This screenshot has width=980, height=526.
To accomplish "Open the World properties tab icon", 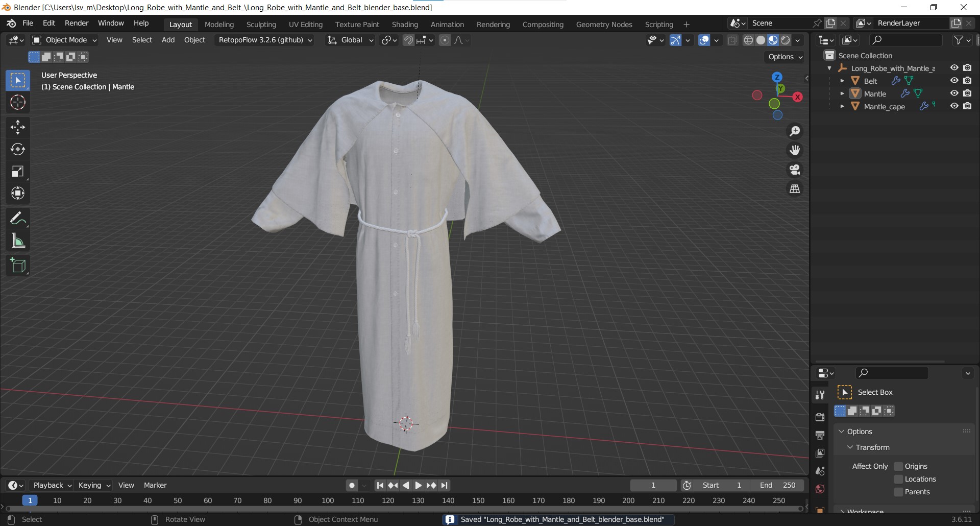I will (x=820, y=489).
